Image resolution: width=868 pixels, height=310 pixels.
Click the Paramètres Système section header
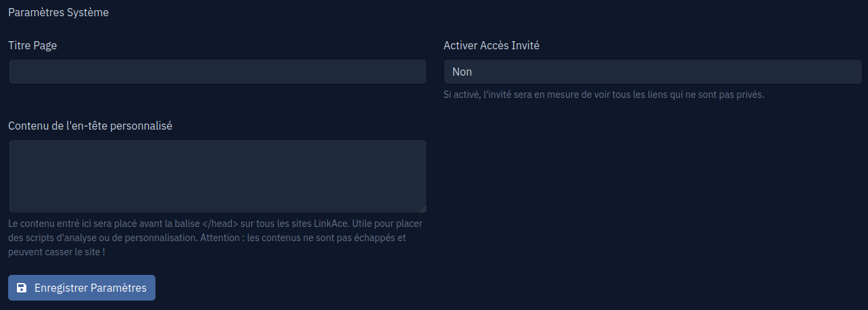[x=58, y=12]
